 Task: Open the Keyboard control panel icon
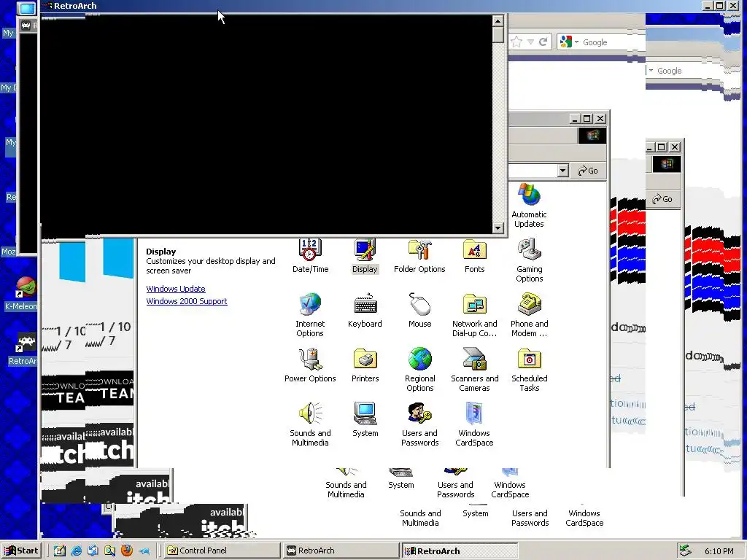pos(365,311)
